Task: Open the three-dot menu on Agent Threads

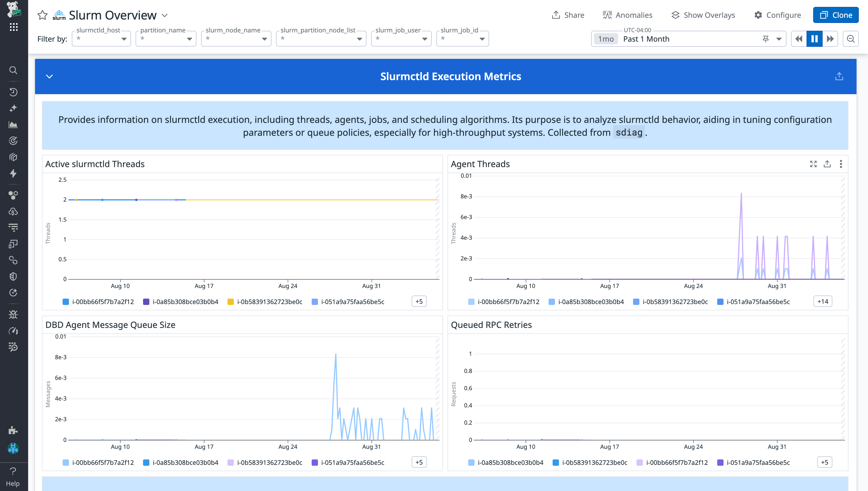Action: 841,164
